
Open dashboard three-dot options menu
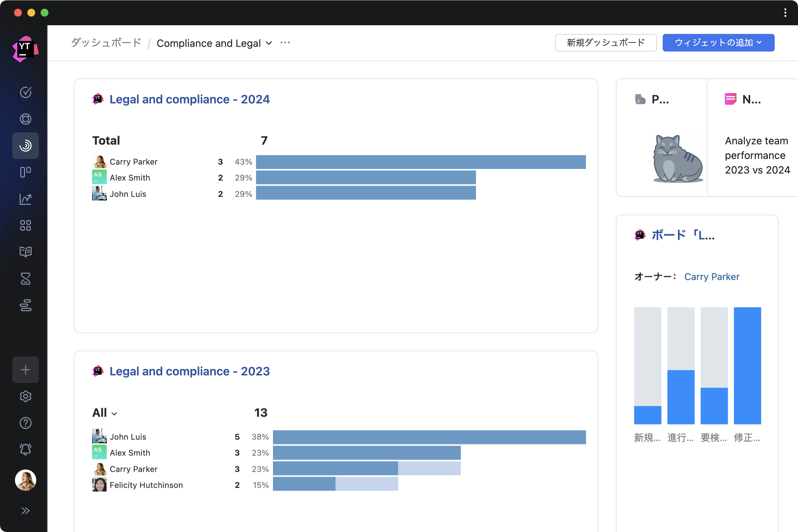coord(285,43)
